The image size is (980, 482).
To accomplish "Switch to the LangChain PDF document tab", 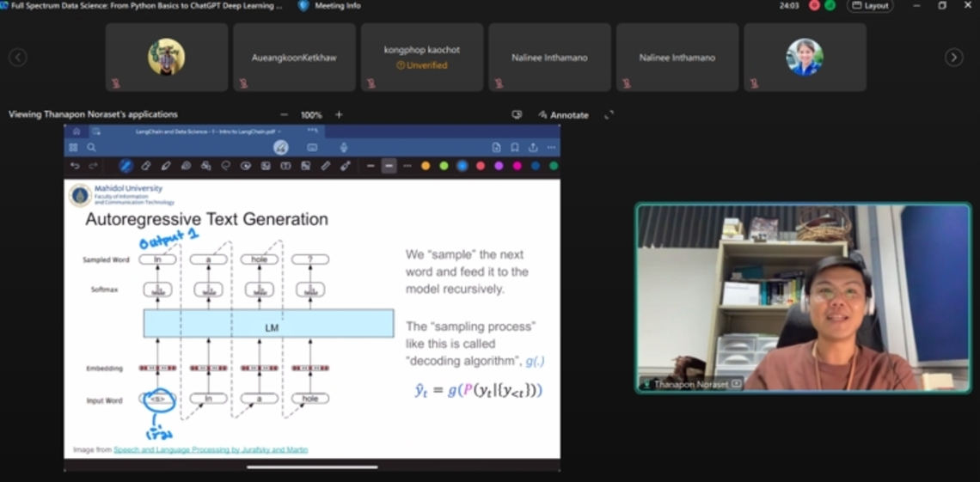I will coord(205,131).
